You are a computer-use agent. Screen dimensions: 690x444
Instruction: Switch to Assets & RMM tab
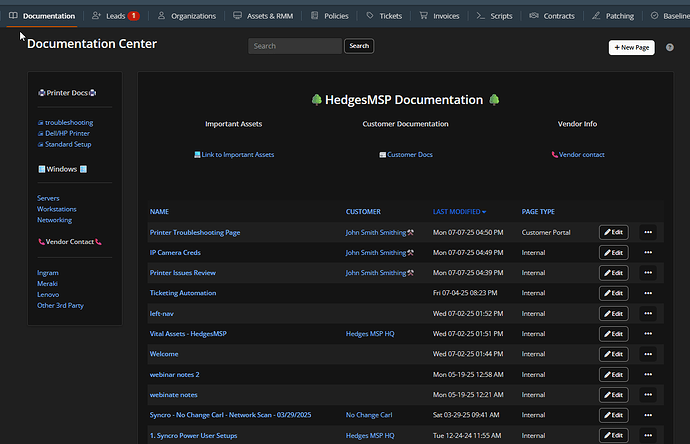[263, 16]
